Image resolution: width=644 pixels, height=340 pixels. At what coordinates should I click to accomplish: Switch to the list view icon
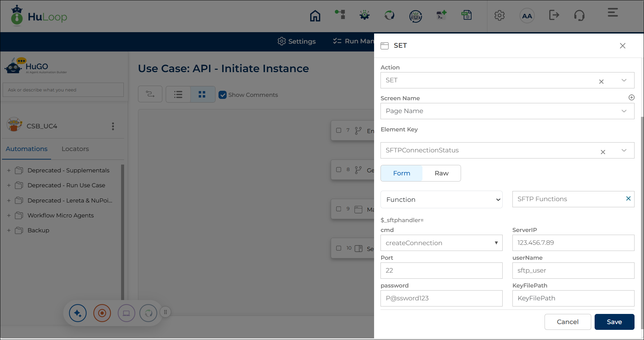pos(178,94)
